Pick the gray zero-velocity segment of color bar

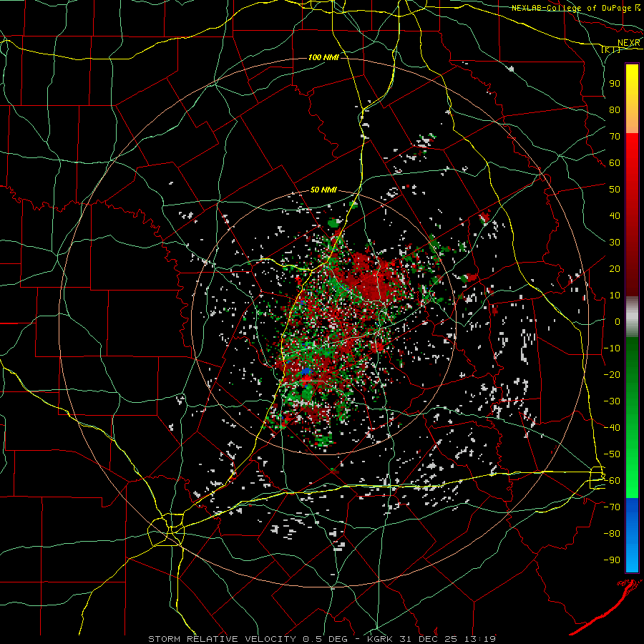click(x=632, y=317)
